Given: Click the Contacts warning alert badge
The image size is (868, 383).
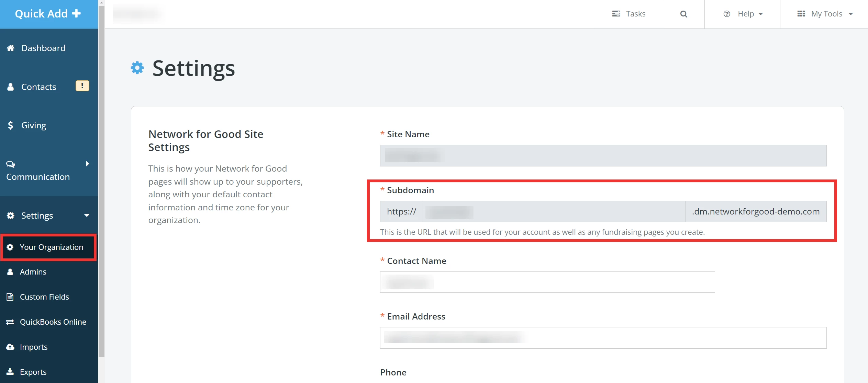Looking at the screenshot, I should (82, 86).
